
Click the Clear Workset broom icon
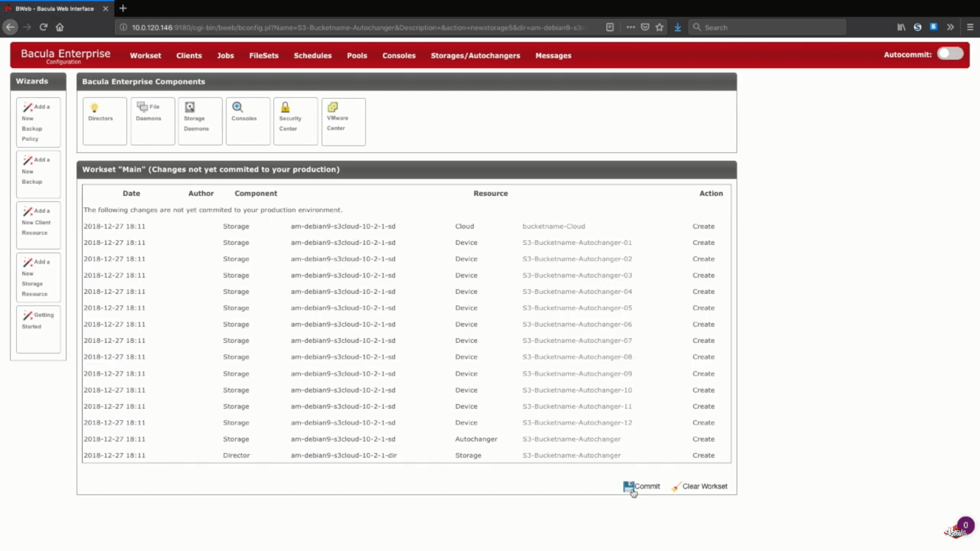tap(676, 487)
